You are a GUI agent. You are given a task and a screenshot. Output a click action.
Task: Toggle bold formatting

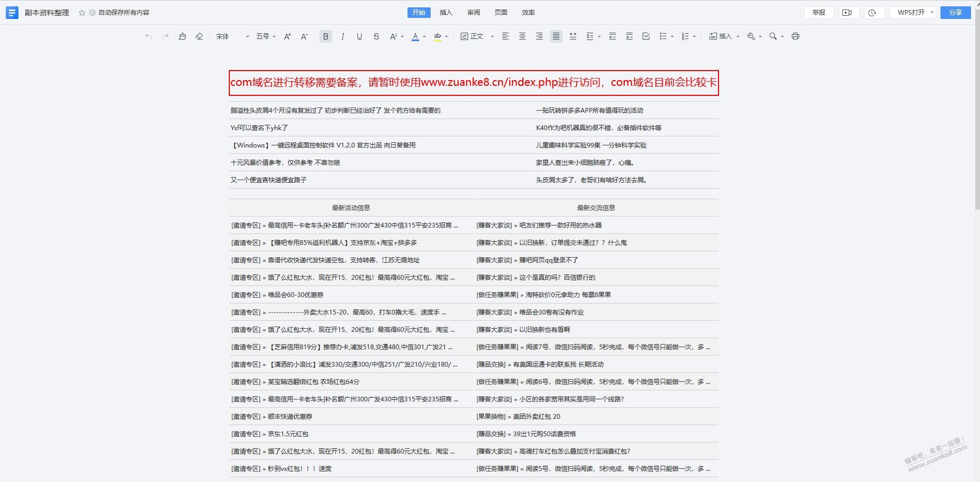click(x=326, y=36)
